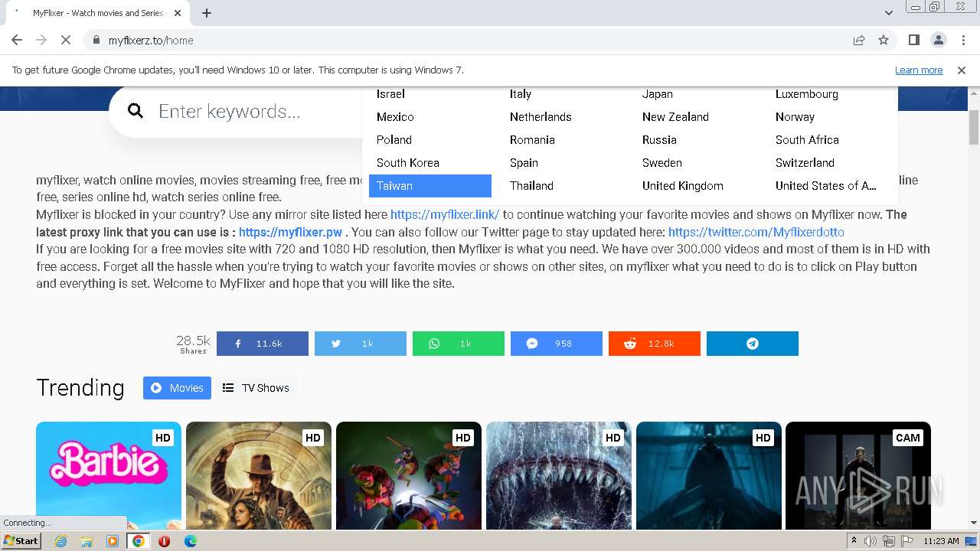Pick Poland in the country menu
The image size is (980, 551).
pos(394,140)
